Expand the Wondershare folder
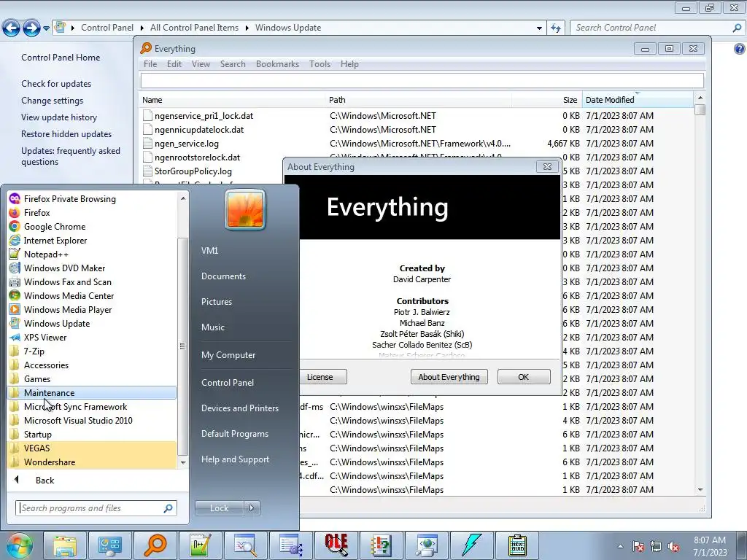747x560 pixels. tap(50, 462)
